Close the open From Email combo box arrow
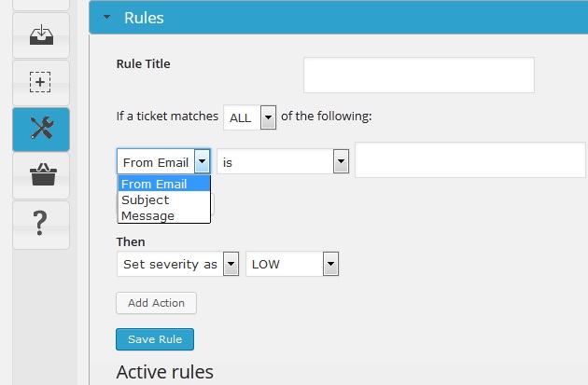The height and width of the screenshot is (385, 588). (x=203, y=161)
